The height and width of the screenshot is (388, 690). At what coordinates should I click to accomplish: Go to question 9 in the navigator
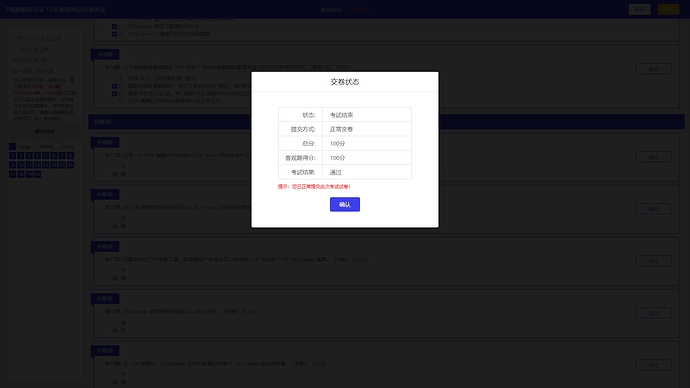coord(12,165)
